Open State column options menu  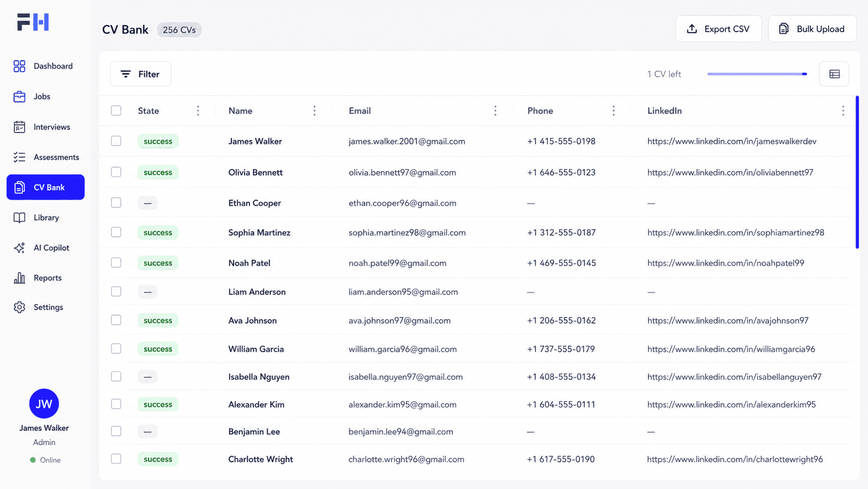point(198,111)
